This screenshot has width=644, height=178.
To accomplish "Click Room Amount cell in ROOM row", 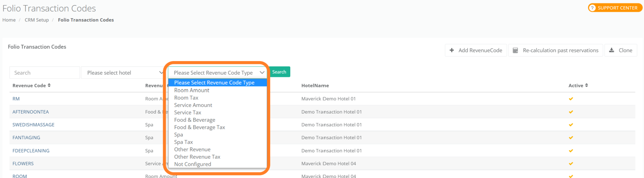I will click(x=161, y=176).
